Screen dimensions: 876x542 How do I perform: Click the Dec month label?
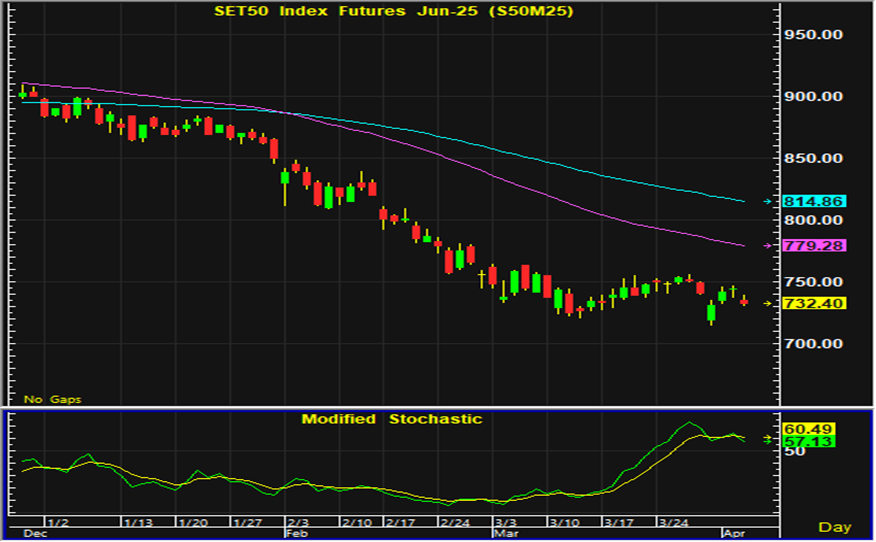(x=35, y=534)
